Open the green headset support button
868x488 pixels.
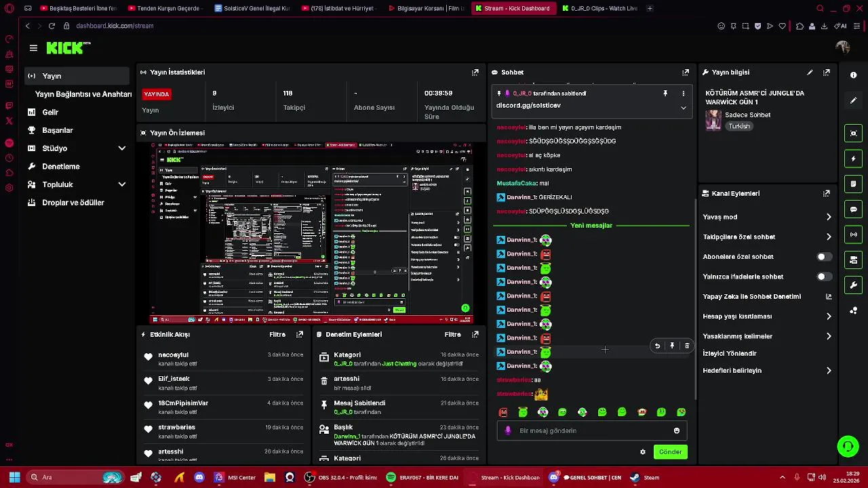point(848,446)
